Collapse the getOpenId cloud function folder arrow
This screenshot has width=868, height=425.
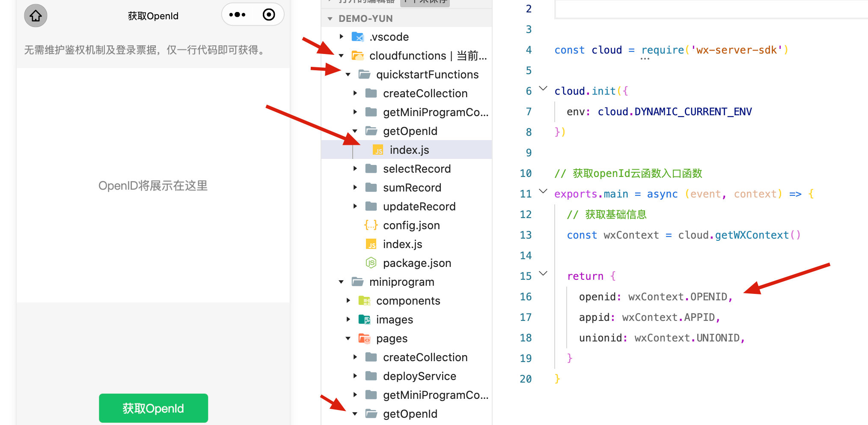[355, 131]
